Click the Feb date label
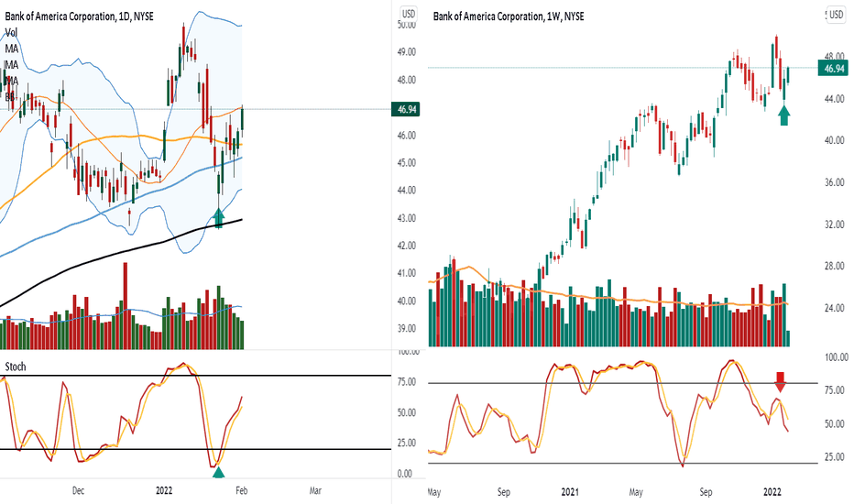Image resolution: width=854 pixels, height=504 pixels. click(x=241, y=490)
